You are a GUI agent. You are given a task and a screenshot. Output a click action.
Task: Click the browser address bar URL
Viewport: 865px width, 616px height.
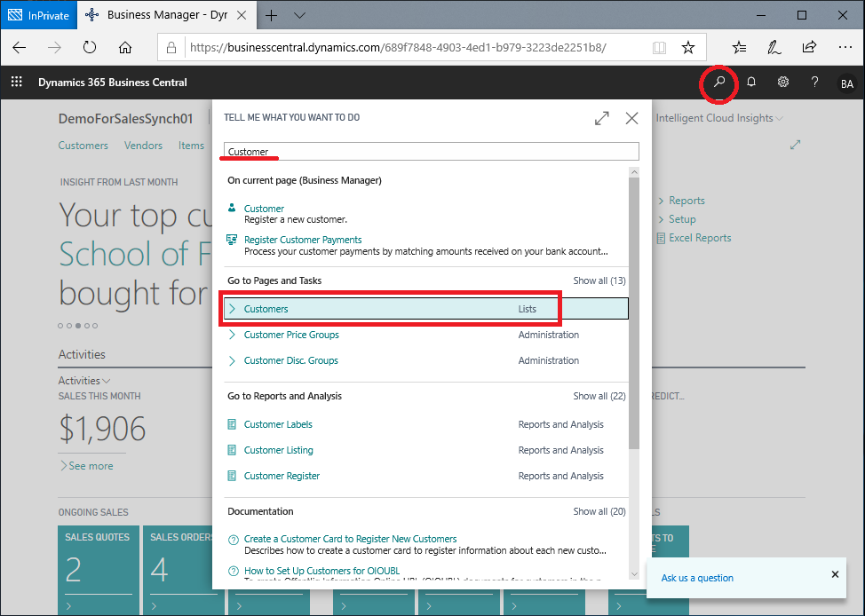click(x=398, y=47)
